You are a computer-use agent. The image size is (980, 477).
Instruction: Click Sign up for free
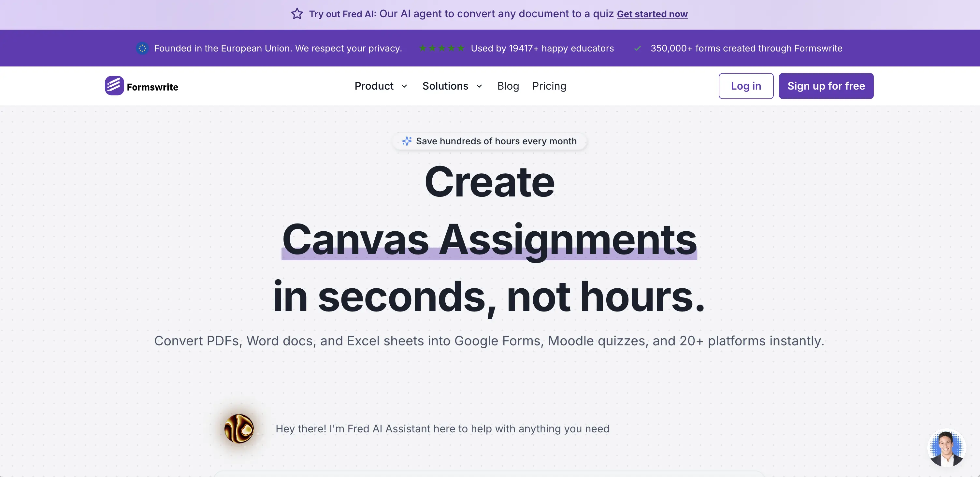[826, 86]
